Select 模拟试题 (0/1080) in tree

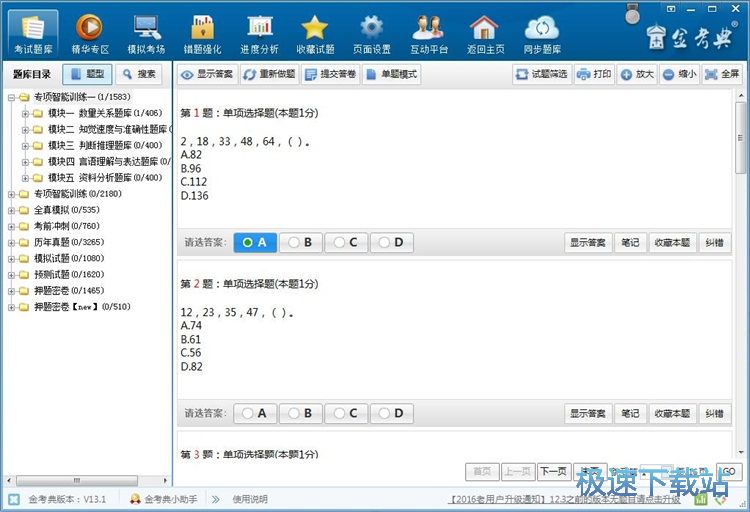click(69, 258)
